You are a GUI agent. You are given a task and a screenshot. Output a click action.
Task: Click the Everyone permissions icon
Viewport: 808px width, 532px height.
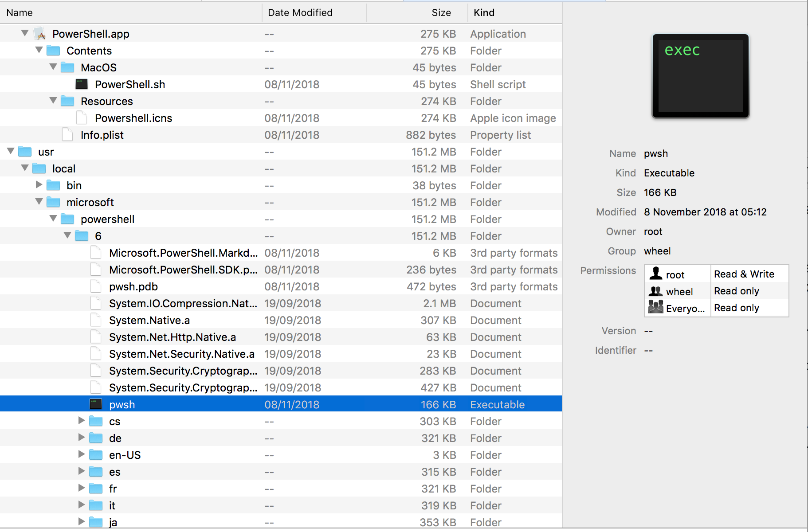(655, 307)
